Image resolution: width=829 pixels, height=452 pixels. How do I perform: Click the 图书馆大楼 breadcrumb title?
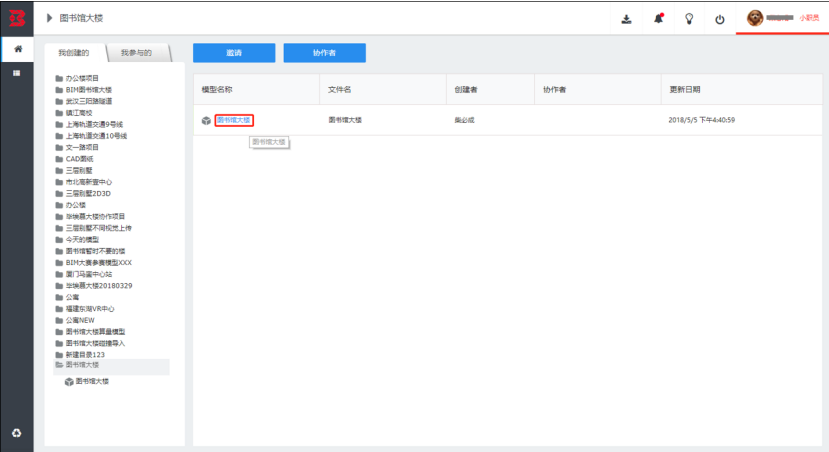pyautogui.click(x=81, y=18)
